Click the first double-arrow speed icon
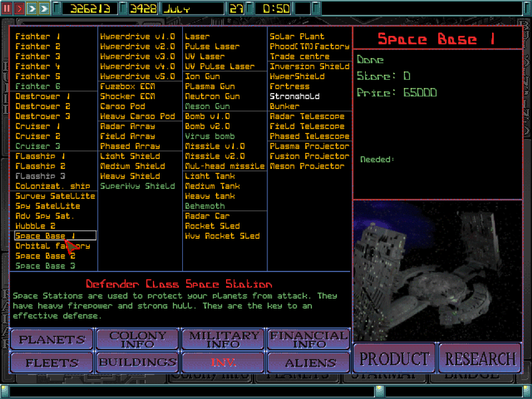 [31, 8]
